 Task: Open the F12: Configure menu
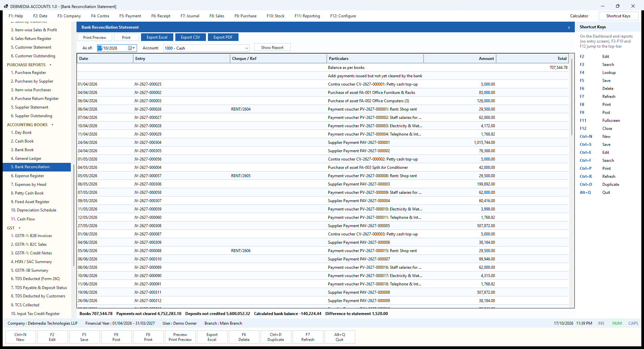click(343, 16)
